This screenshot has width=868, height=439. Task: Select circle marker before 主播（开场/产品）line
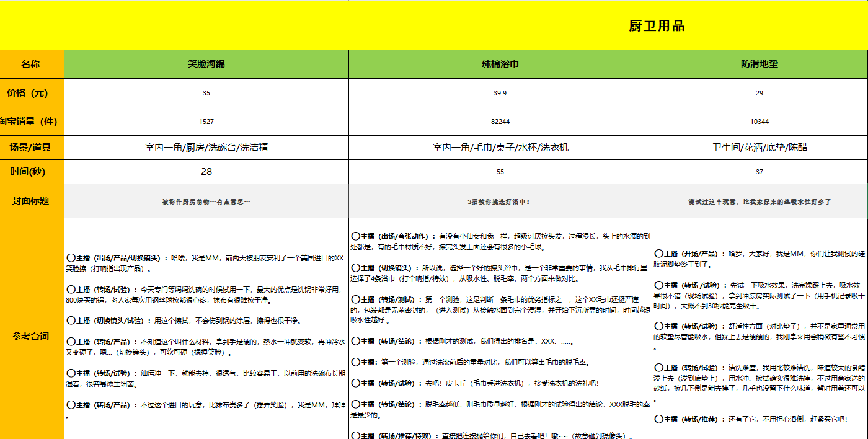pyautogui.click(x=658, y=253)
